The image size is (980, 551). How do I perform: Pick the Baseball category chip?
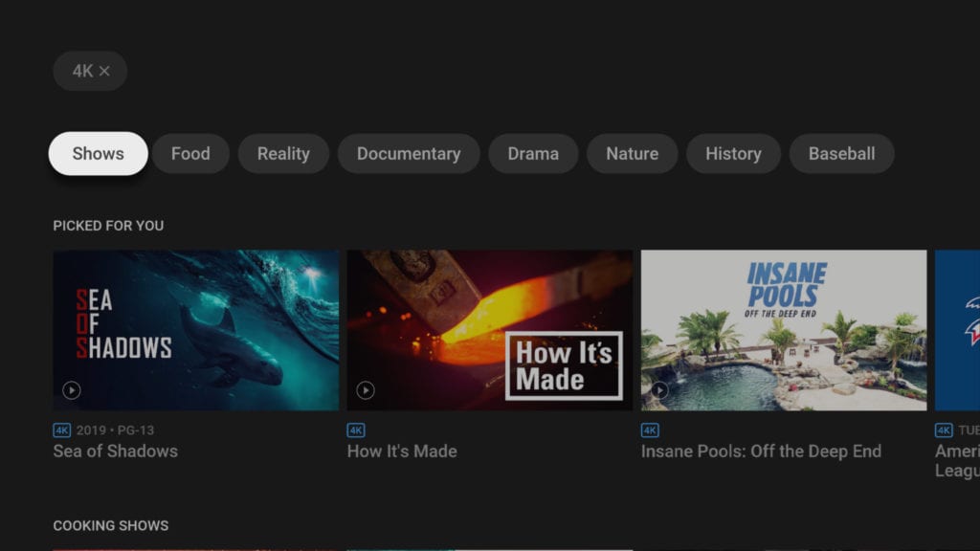click(841, 153)
